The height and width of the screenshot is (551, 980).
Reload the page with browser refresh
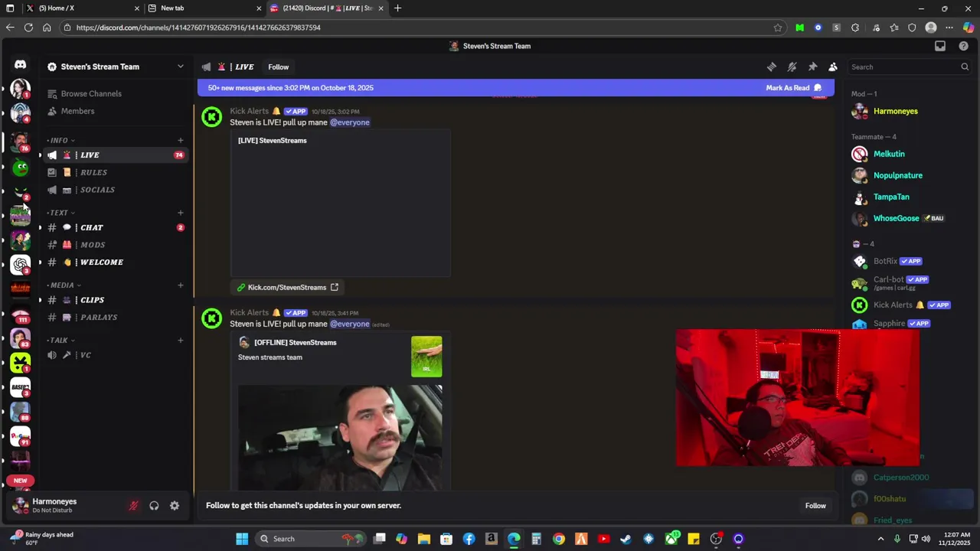click(x=28, y=28)
